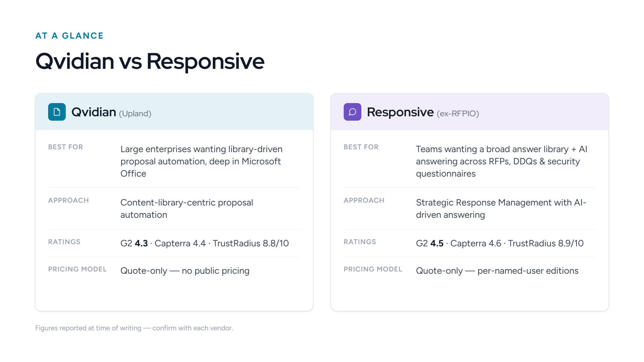Select the '(ex-RFPIO)' subtitle text

tap(458, 113)
